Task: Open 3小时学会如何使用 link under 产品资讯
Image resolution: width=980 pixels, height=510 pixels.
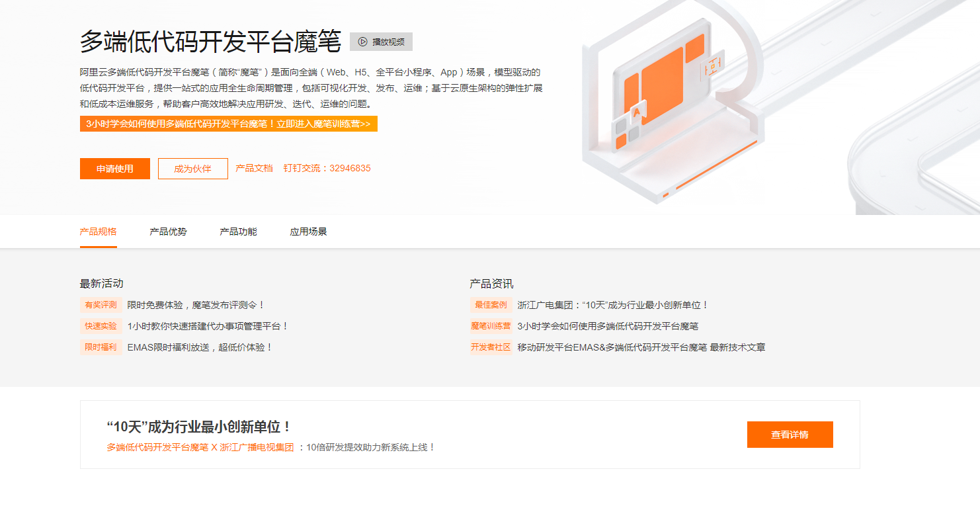Action: point(608,326)
